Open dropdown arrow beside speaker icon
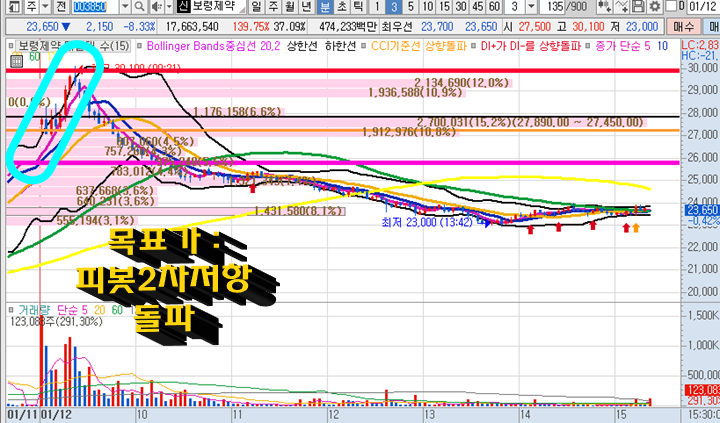This screenshot has height=423, width=720. click(x=169, y=6)
